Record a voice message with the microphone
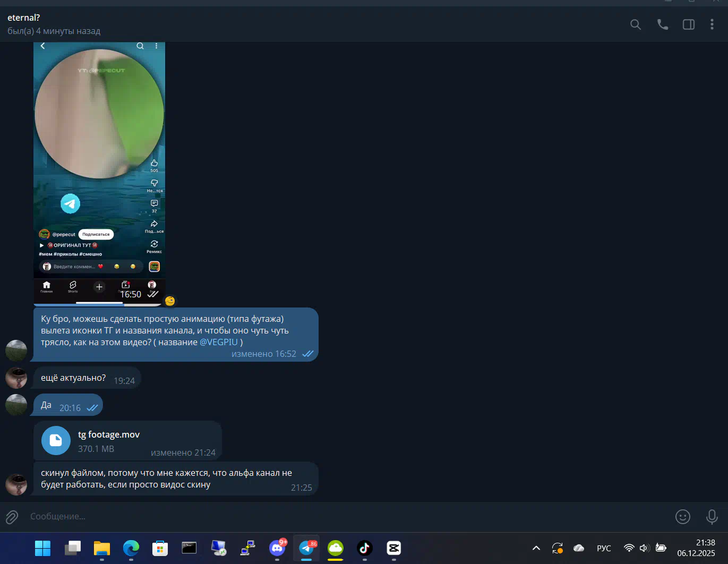 click(x=712, y=516)
